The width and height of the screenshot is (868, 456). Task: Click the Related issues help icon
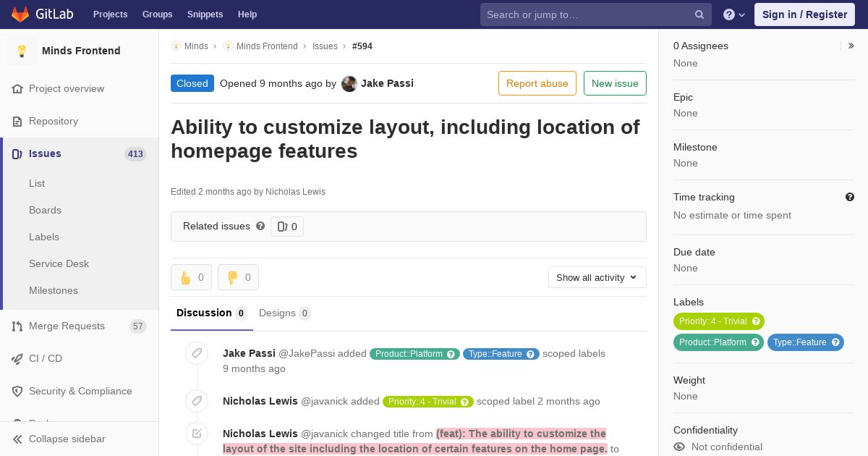coord(260,226)
